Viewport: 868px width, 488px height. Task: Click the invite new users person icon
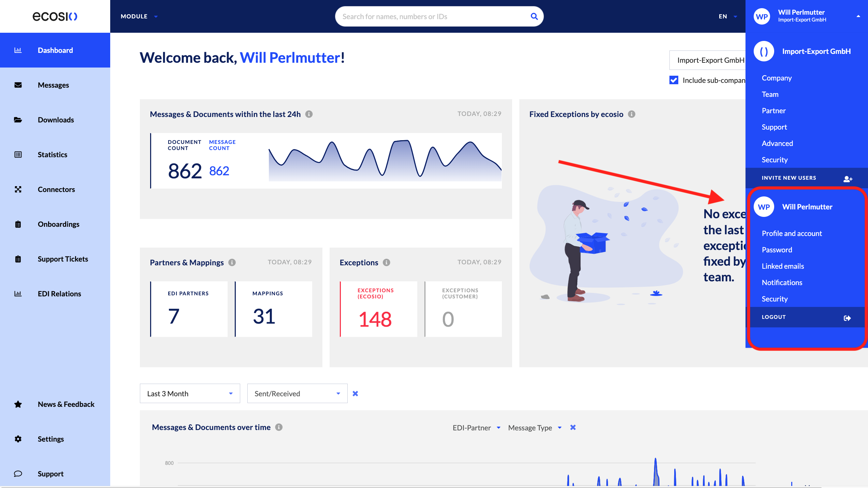848,179
